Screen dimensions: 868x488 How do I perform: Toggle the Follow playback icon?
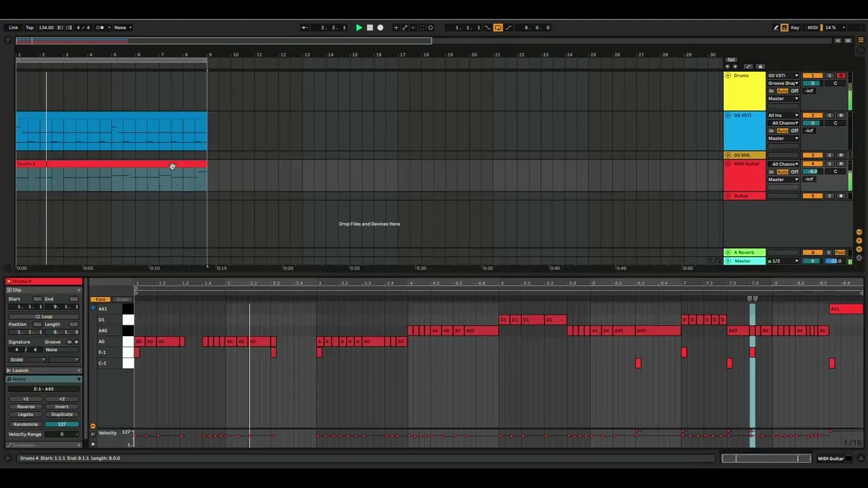pos(304,28)
